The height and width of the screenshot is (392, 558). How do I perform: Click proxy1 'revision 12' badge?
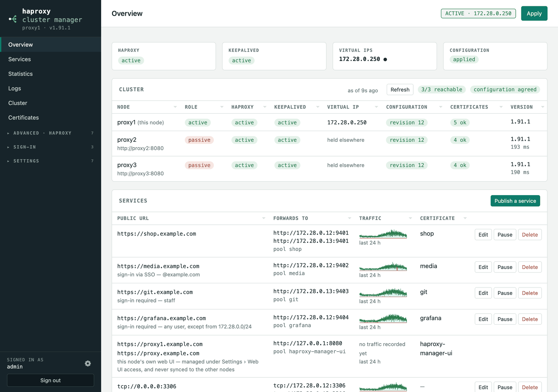coord(407,123)
